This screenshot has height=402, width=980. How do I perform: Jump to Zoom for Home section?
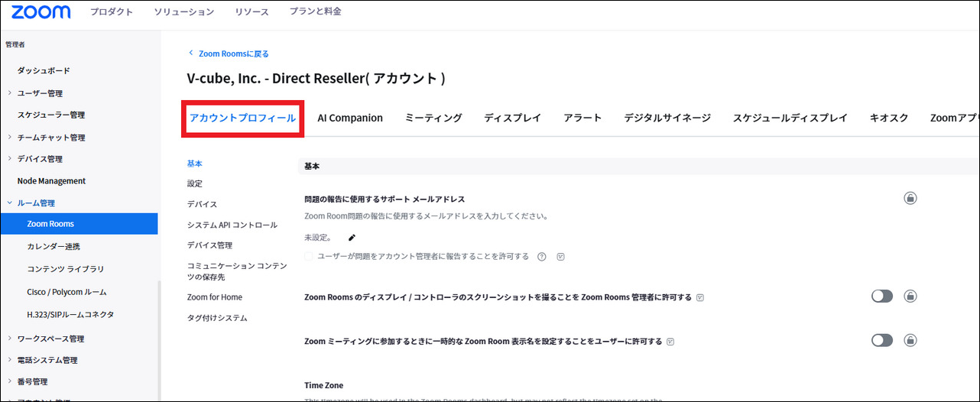(215, 297)
